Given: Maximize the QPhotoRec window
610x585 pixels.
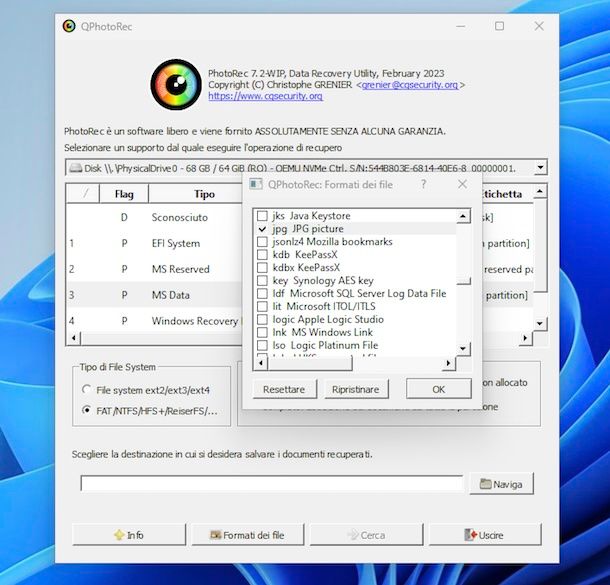Looking at the screenshot, I should pyautogui.click(x=500, y=26).
